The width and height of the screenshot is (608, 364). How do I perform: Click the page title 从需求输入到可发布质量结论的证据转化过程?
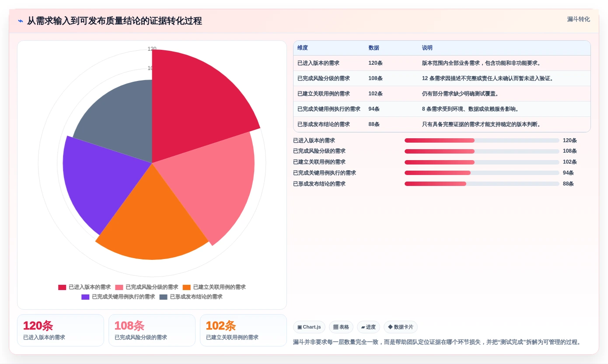115,21
